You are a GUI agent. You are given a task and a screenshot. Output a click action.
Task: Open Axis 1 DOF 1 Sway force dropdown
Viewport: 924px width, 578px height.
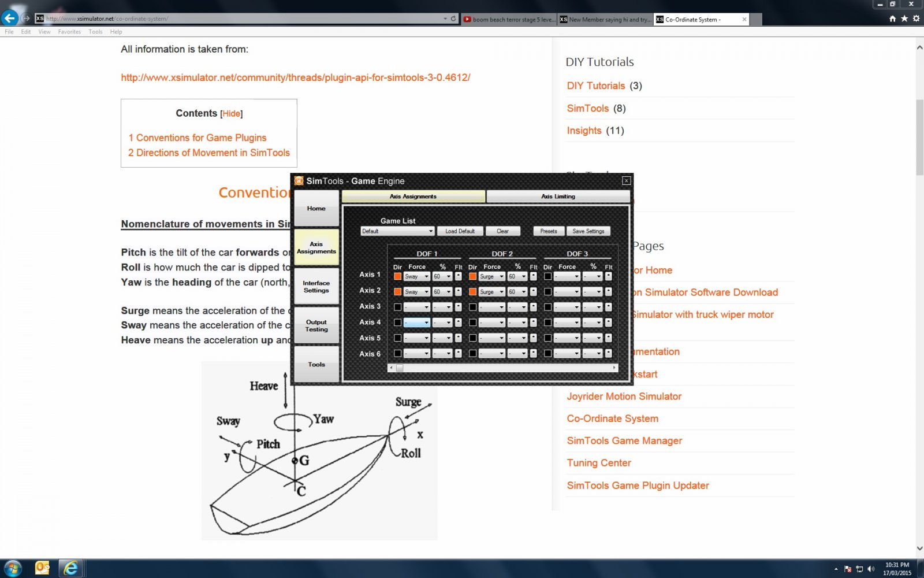coord(417,276)
